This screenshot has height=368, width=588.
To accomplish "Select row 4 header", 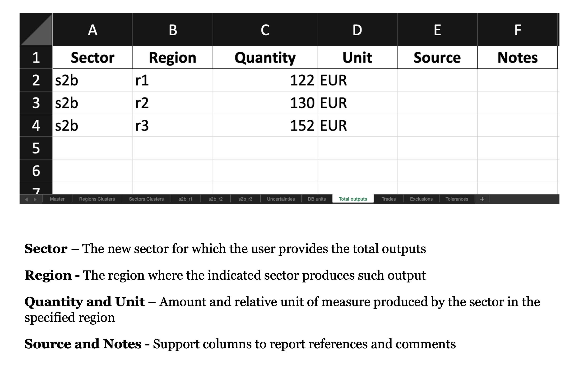I will (x=36, y=125).
